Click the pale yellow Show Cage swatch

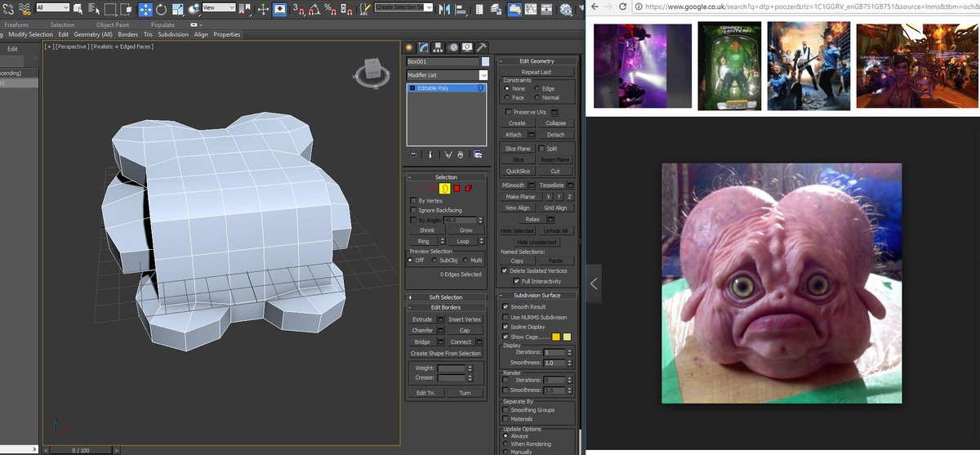567,337
